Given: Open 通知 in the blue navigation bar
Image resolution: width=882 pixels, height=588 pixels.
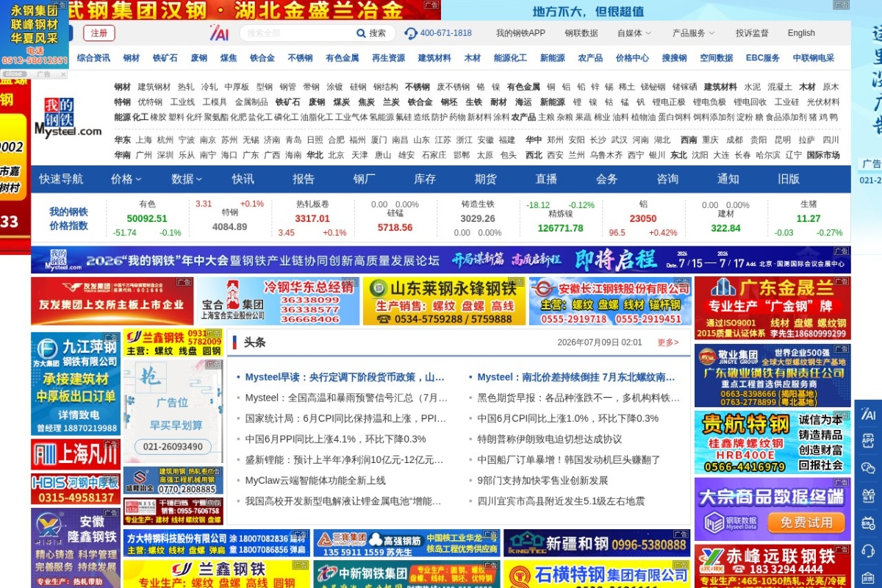Looking at the screenshot, I should [728, 179].
